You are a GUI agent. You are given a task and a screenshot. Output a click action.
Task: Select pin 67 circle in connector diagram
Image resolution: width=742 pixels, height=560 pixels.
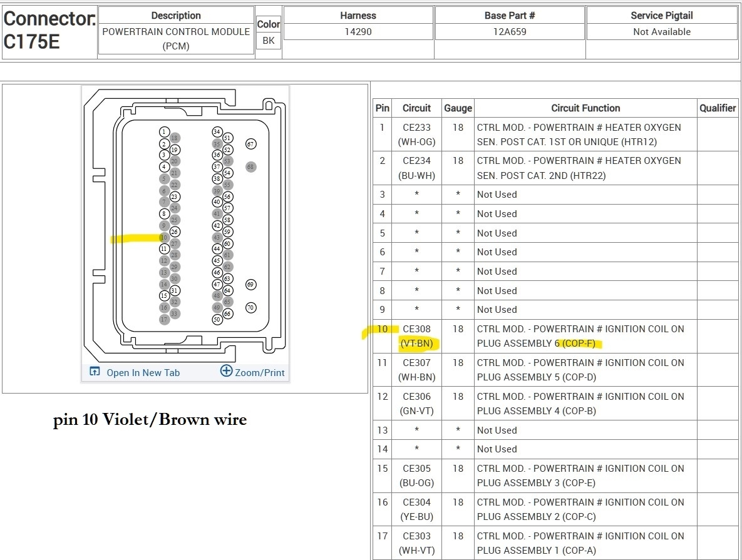251,144
